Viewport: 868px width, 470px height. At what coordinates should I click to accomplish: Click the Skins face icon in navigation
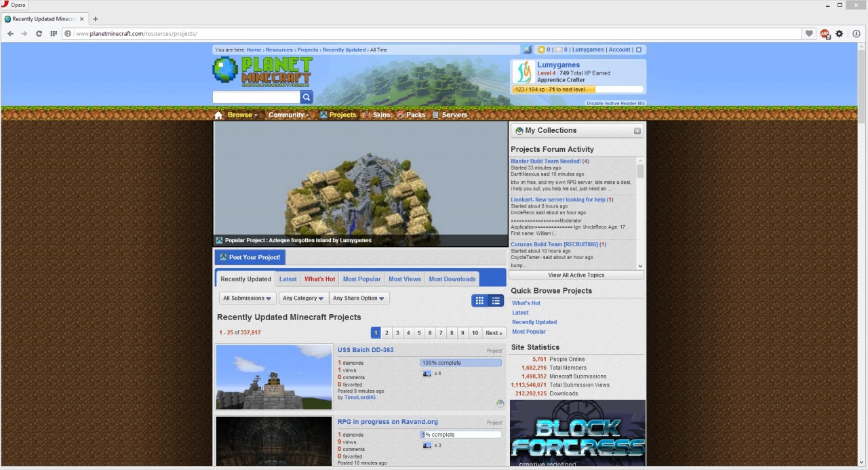pyautogui.click(x=366, y=115)
